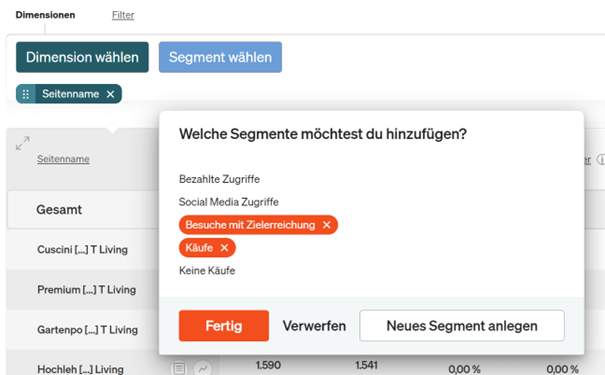Switch to the Dimensionen tab
The height and width of the screenshot is (375, 605).
coord(45,15)
